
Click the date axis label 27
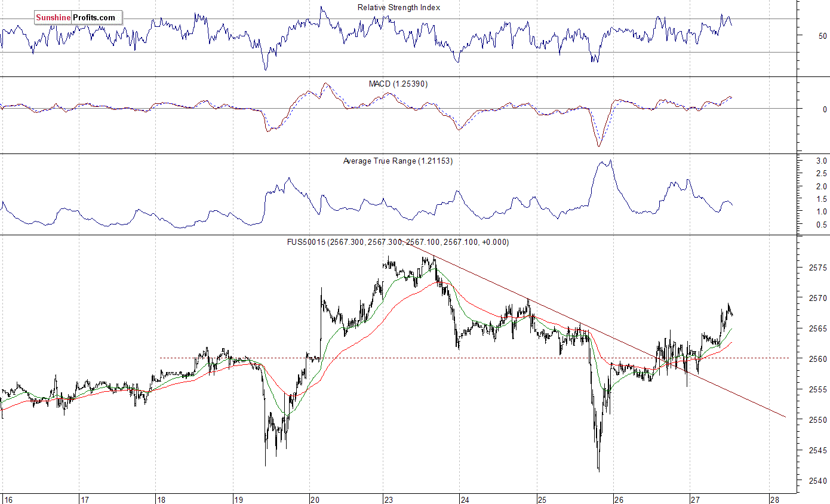pos(696,499)
